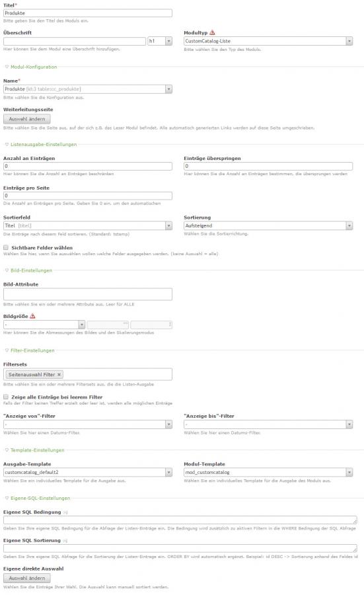Open Ausgabe-Template customcatalog_default2 dropdown
The height and width of the screenshot is (595, 364).
tap(88, 473)
